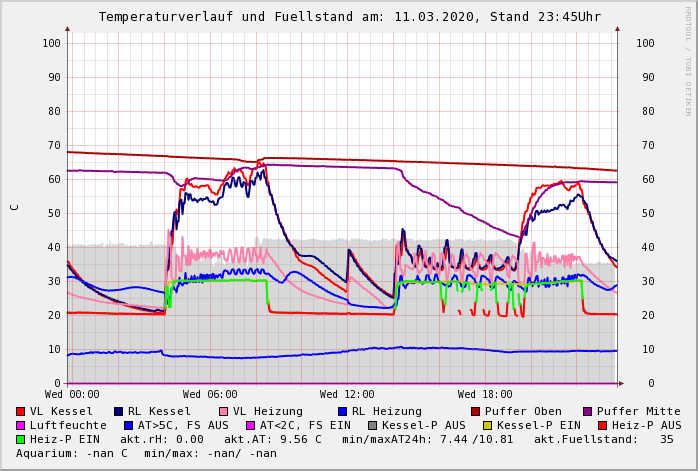Click the 'Wed 06:00' time axis label
The image size is (698, 471).
[210, 395]
